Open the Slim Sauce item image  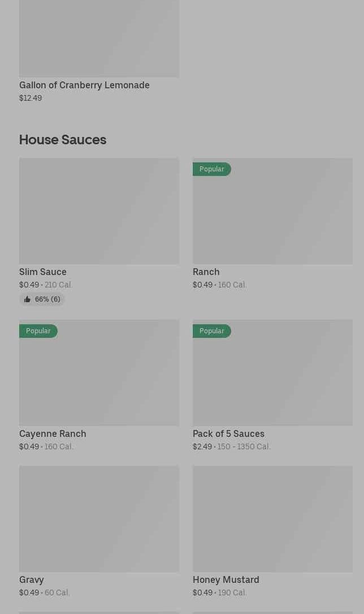pyautogui.click(x=99, y=211)
